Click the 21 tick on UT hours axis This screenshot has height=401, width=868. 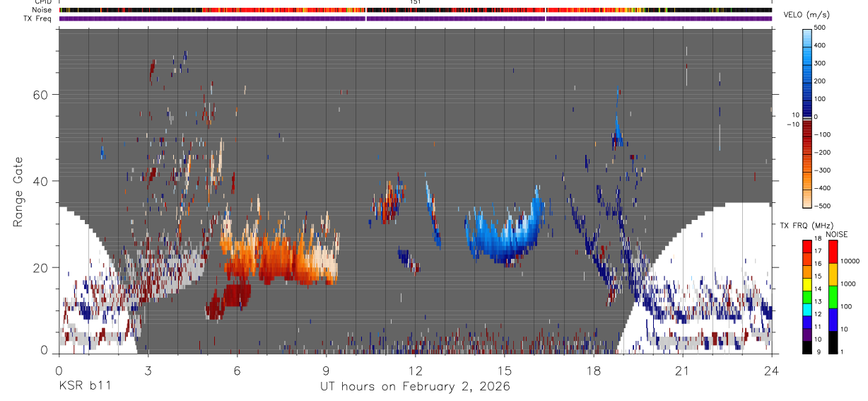click(683, 371)
